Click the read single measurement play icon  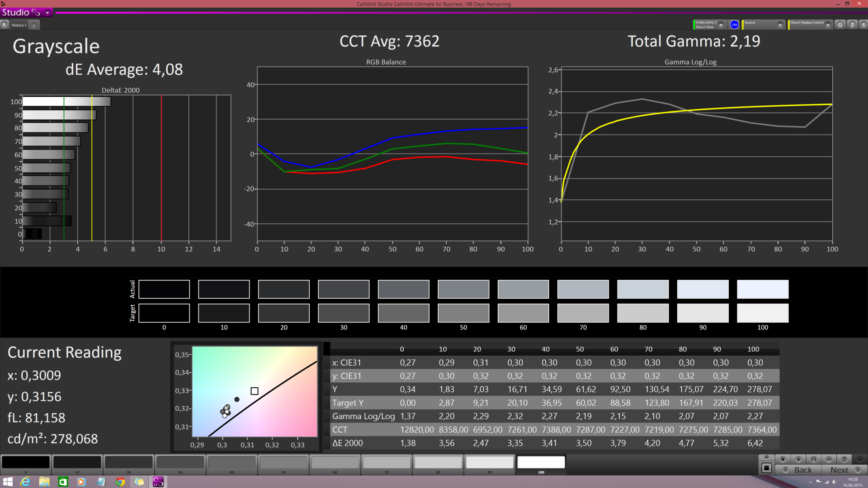[x=798, y=460]
